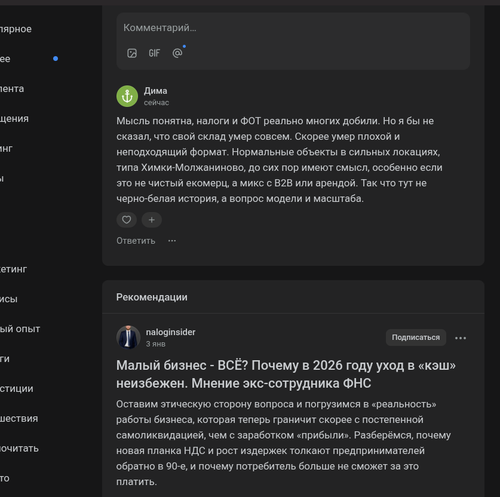Open Дима's green anchor avatar

pos(127,96)
